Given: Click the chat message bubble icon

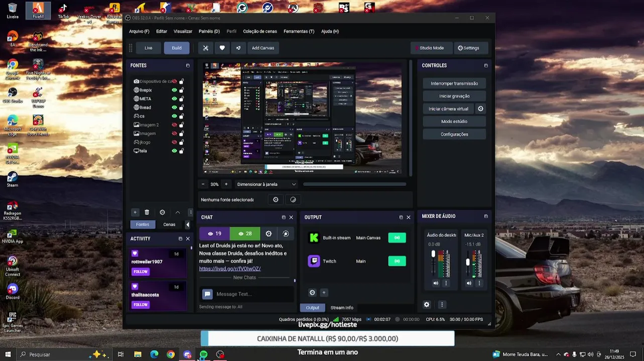Looking at the screenshot, I should point(207,294).
